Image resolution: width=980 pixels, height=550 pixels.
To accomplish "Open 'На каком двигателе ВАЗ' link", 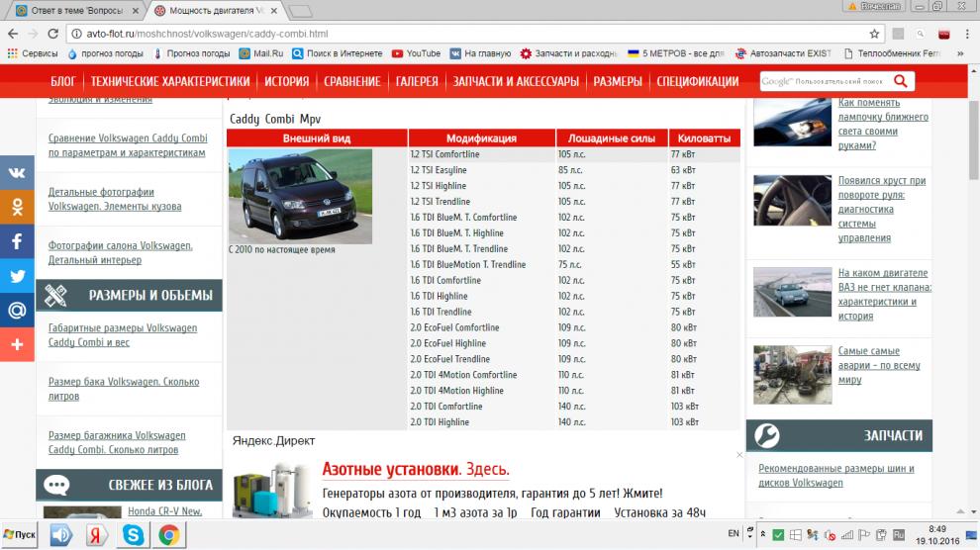I will pyautogui.click(x=884, y=294).
